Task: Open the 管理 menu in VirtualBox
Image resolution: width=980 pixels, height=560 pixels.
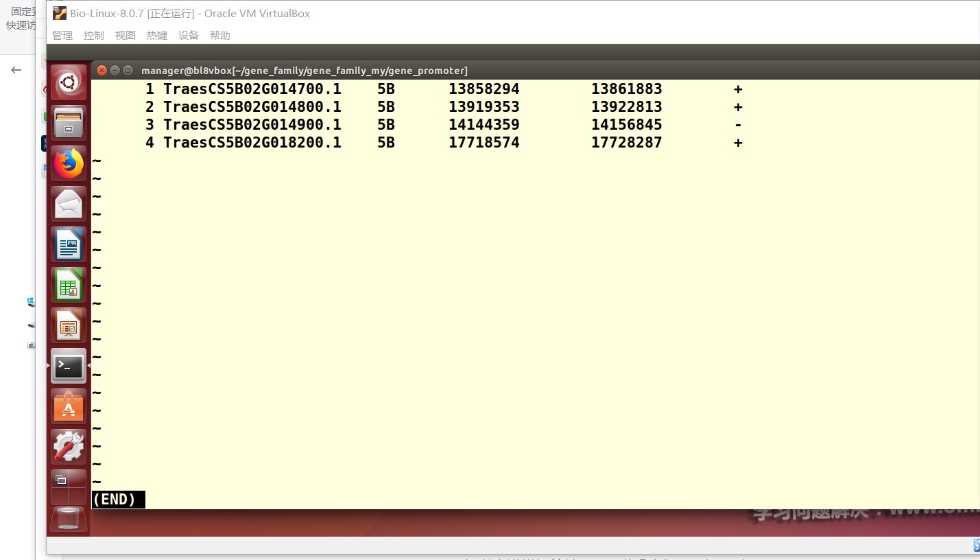Action: click(x=62, y=36)
